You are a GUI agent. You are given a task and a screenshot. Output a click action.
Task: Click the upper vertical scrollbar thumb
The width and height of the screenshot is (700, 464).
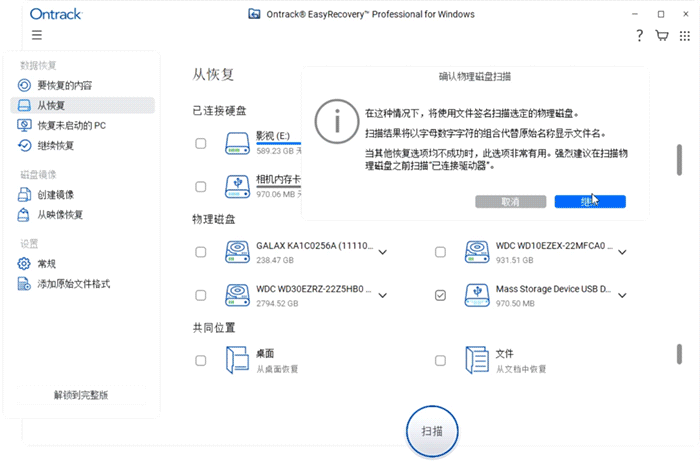click(679, 159)
